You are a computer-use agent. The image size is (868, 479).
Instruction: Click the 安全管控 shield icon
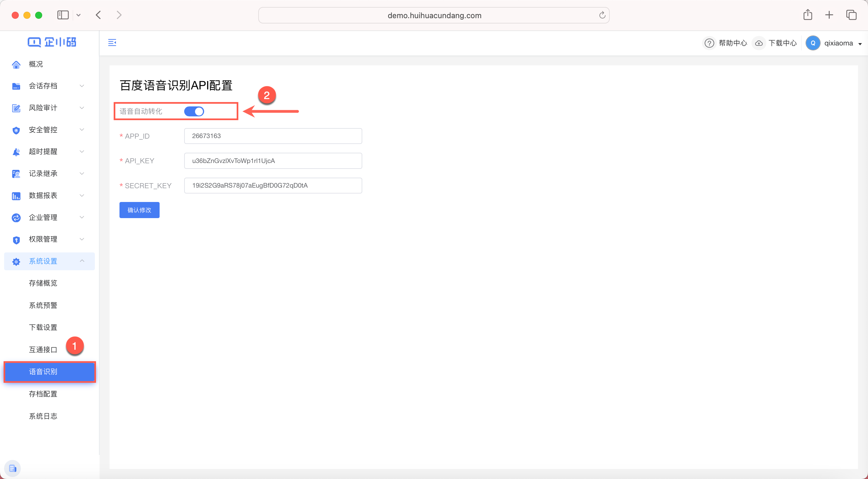tap(16, 130)
